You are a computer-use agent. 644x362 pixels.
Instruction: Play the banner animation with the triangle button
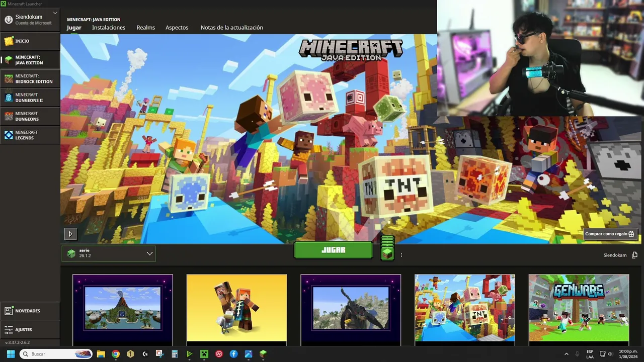point(70,233)
